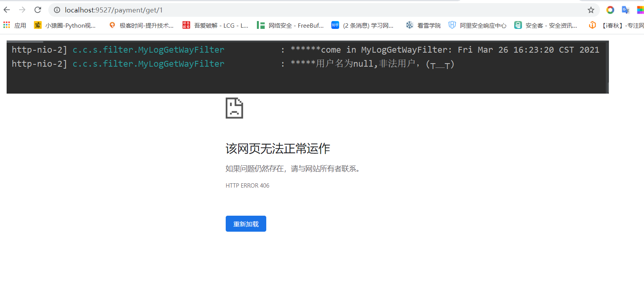View site info icon before localhost URL
The height and width of the screenshot is (305, 644).
coord(57,10)
